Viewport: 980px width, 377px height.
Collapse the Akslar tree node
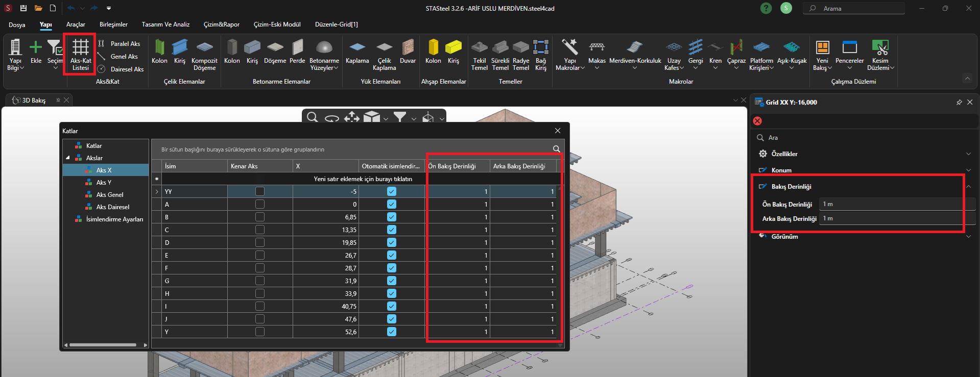pyautogui.click(x=68, y=158)
